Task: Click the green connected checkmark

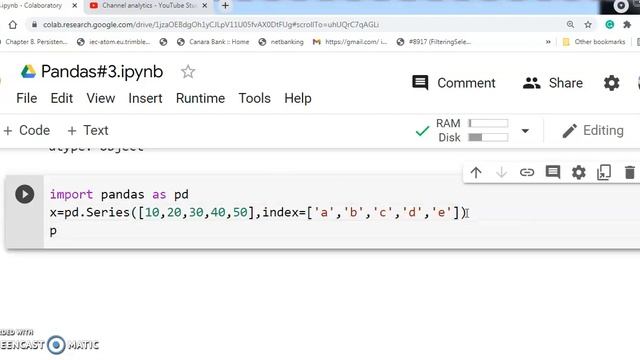Action: coord(422,131)
